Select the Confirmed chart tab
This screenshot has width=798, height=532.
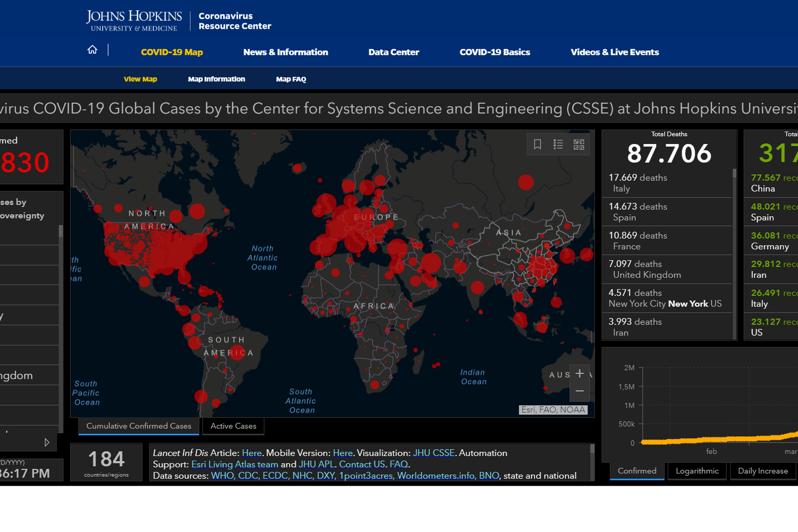coord(637,471)
